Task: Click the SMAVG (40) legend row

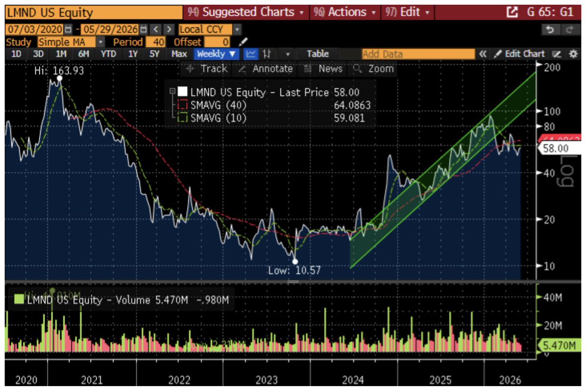Action: 275,105
